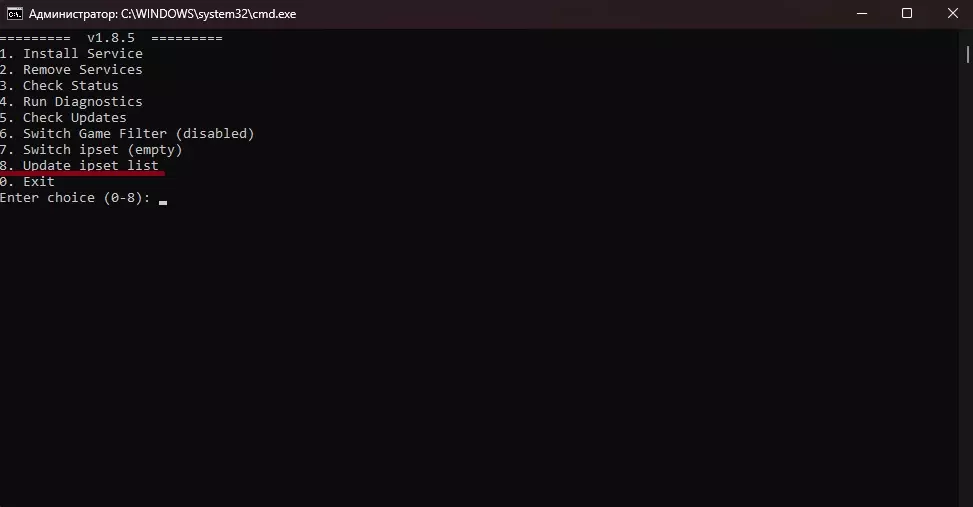Click the "0. Exit" line
The width and height of the screenshot is (973, 507).
(27, 182)
